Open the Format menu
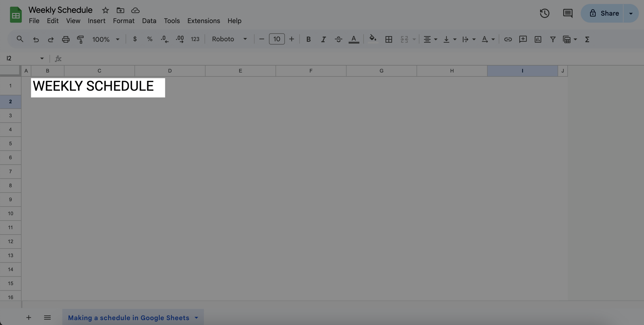Screen dimensions: 644x325 pyautogui.click(x=123, y=21)
